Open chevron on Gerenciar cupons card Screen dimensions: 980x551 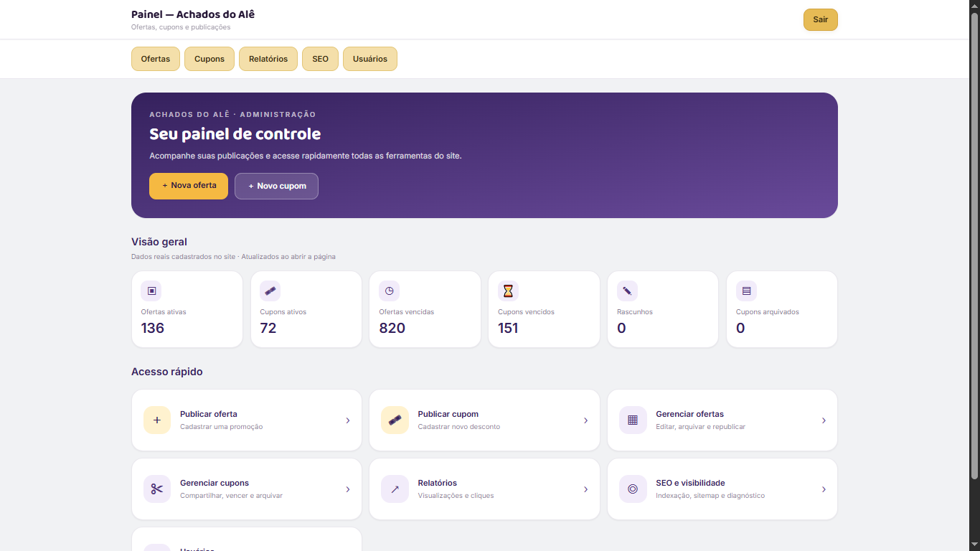(x=348, y=489)
